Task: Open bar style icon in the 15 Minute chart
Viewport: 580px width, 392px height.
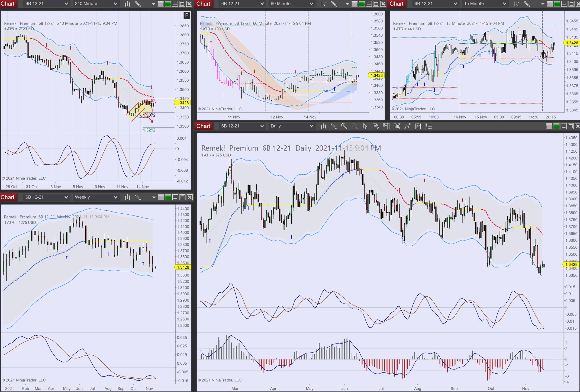Action: [x=516, y=4]
